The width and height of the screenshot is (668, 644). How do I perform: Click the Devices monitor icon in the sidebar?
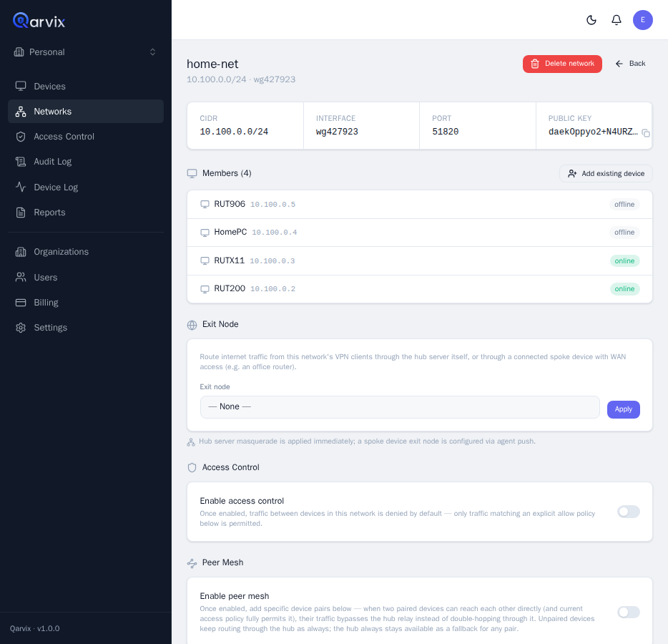(x=21, y=86)
